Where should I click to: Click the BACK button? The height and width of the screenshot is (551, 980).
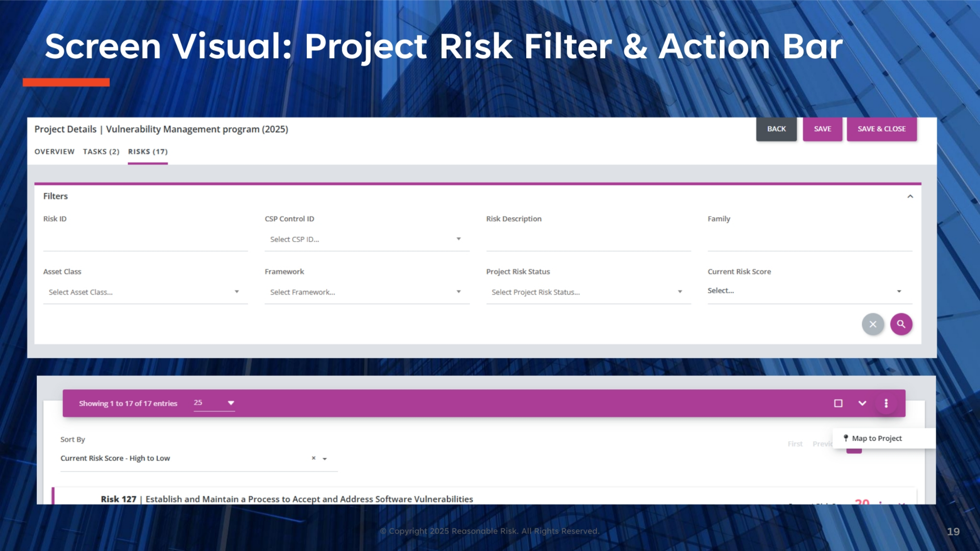point(776,129)
